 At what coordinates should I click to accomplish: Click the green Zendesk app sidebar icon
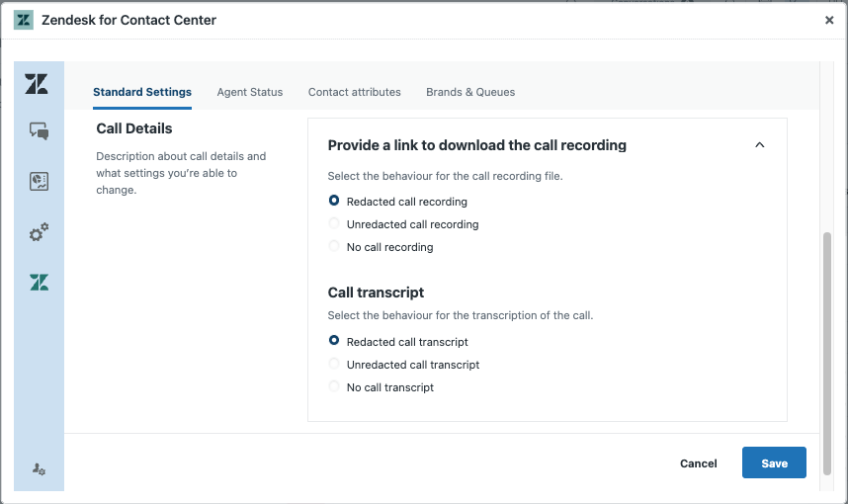pos(39,283)
